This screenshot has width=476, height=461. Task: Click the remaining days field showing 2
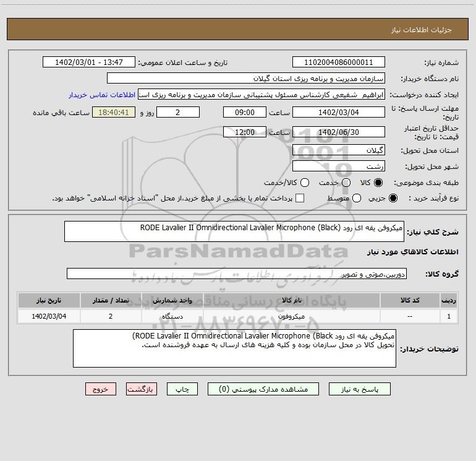(178, 112)
